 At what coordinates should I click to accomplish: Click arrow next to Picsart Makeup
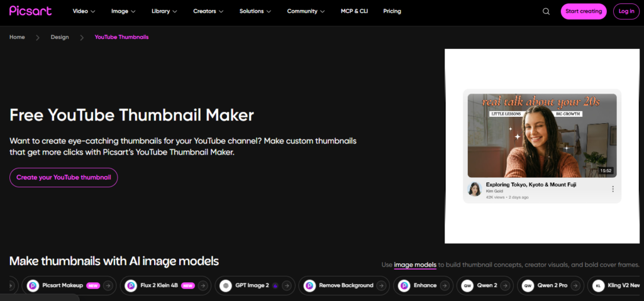[108, 285]
